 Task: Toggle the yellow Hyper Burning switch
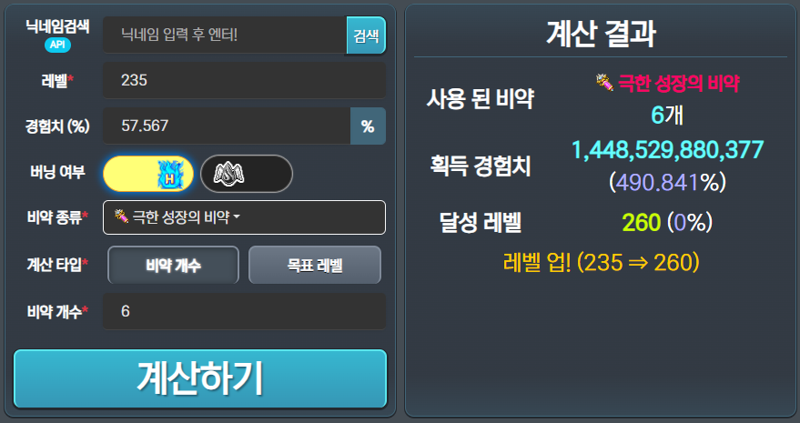(148, 174)
